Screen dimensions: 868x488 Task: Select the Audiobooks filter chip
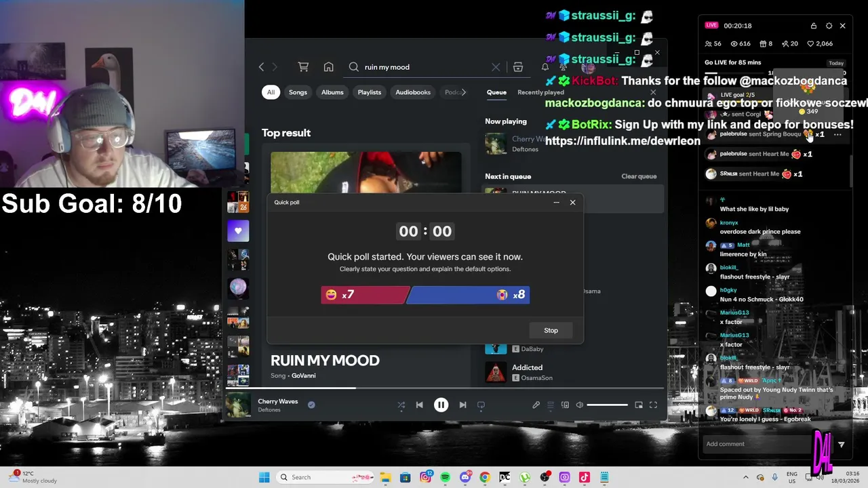coord(413,92)
